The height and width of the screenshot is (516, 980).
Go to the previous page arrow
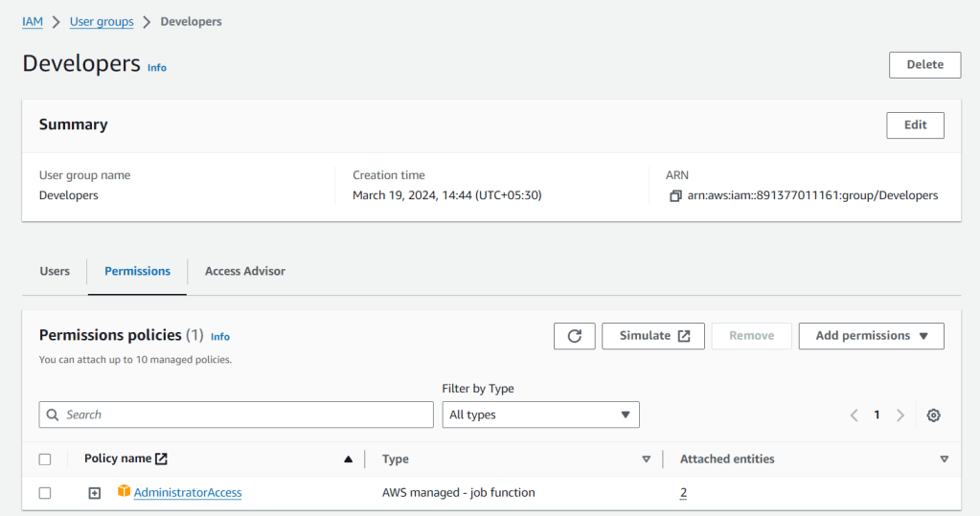click(x=854, y=415)
